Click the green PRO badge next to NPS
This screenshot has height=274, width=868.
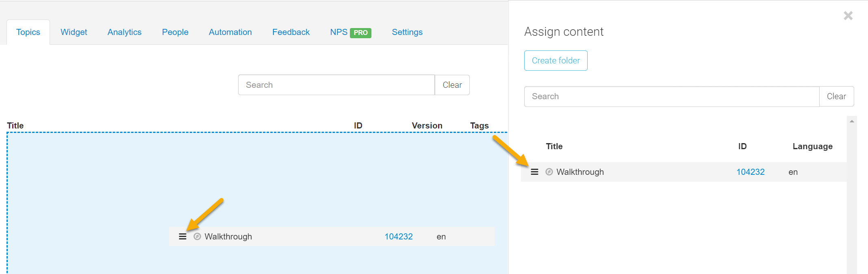(x=360, y=33)
